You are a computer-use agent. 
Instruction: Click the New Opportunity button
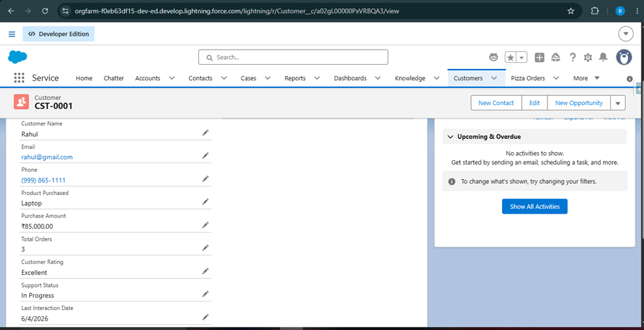pyautogui.click(x=579, y=103)
